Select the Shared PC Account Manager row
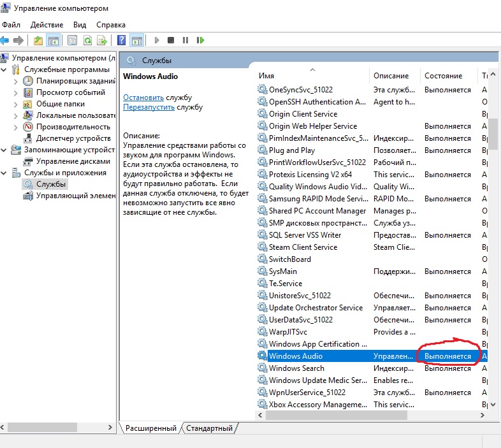 (x=372, y=211)
